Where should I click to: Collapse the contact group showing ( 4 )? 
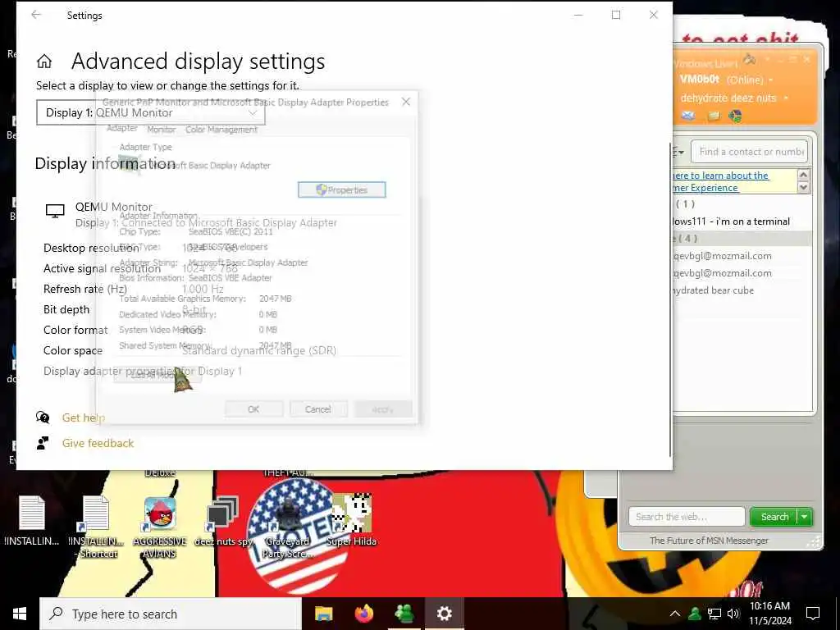pos(742,239)
